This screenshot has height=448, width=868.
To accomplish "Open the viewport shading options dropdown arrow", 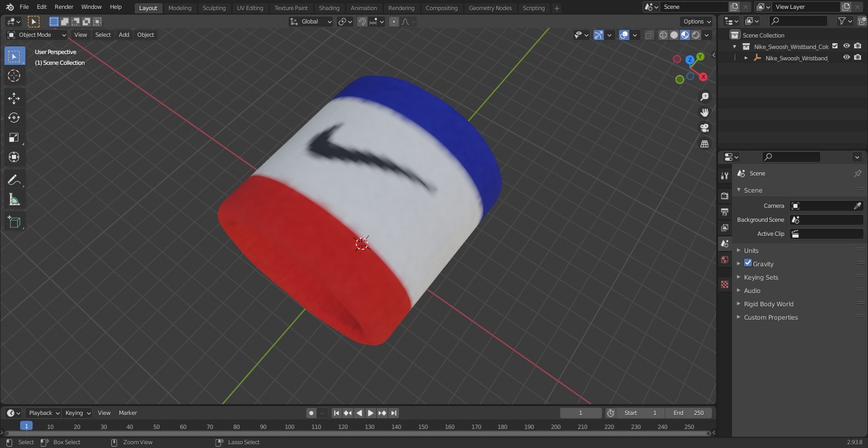I will 707,35.
